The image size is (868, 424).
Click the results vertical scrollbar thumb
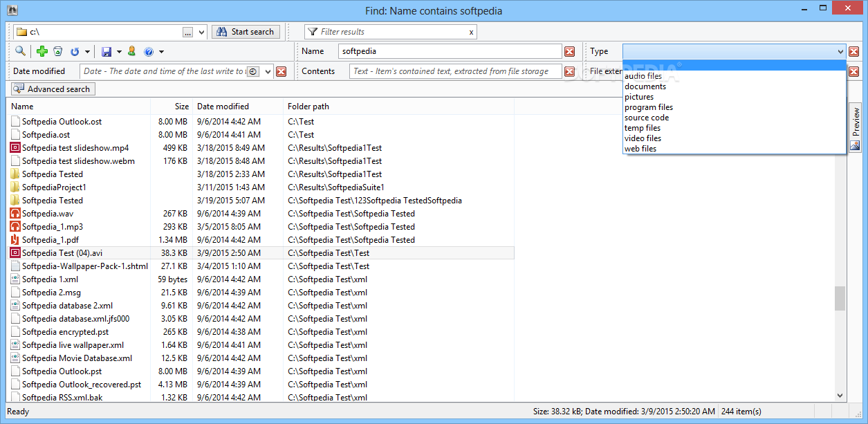840,299
